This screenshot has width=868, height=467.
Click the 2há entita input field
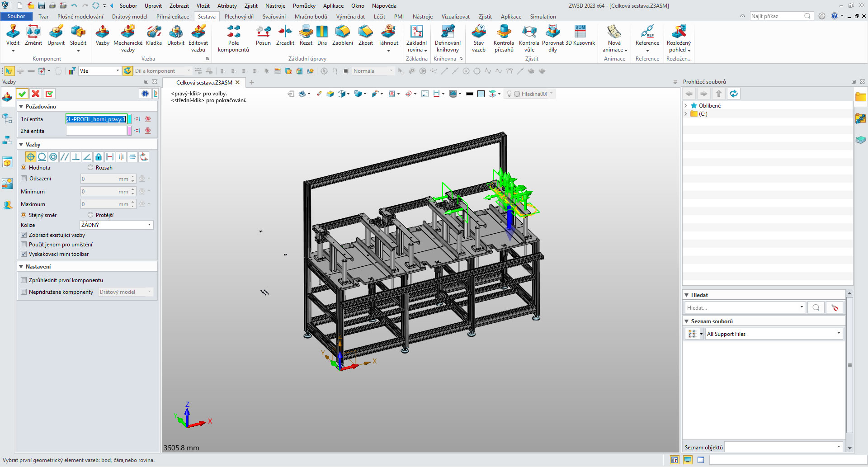click(x=96, y=131)
